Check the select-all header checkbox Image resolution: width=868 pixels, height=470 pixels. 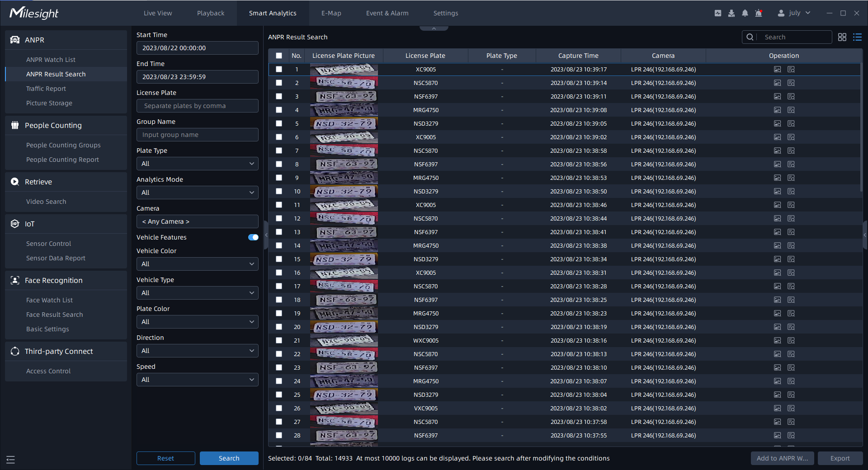tap(279, 56)
